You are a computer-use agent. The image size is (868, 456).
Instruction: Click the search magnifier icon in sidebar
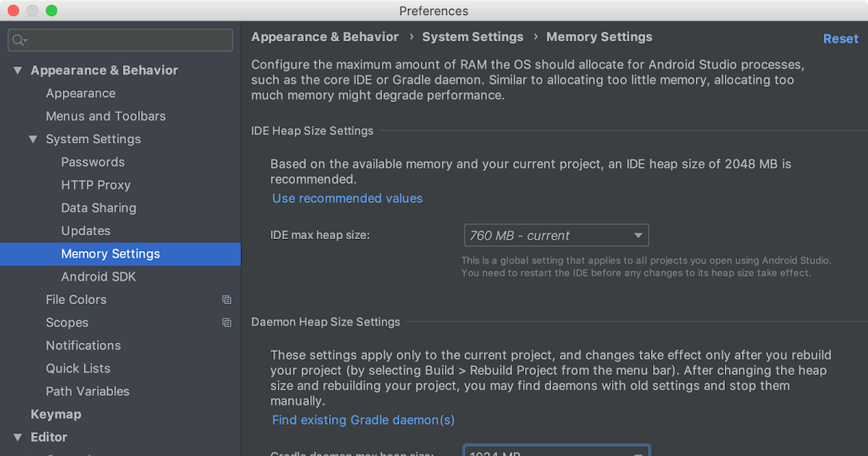click(x=19, y=41)
